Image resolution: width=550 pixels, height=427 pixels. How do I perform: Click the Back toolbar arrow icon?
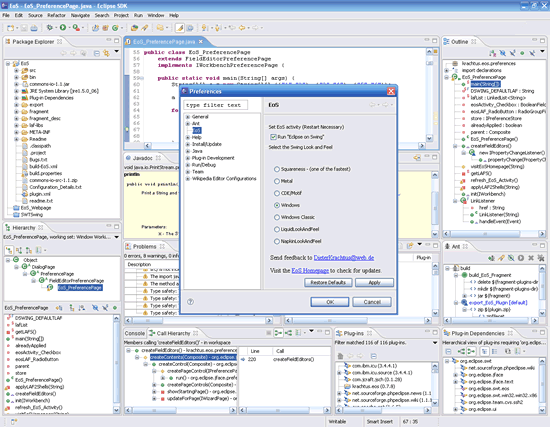(242, 27)
